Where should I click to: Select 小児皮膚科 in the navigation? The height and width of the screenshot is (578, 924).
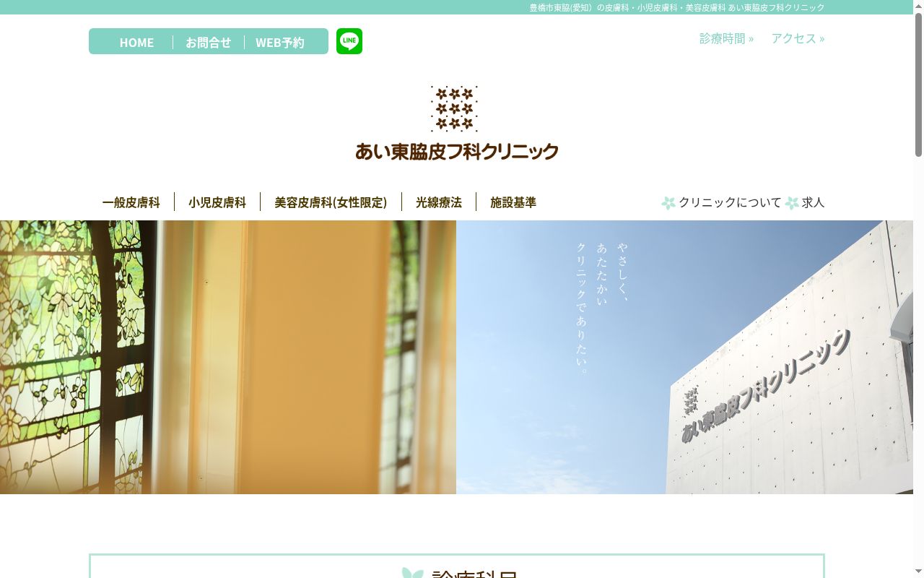coord(217,202)
